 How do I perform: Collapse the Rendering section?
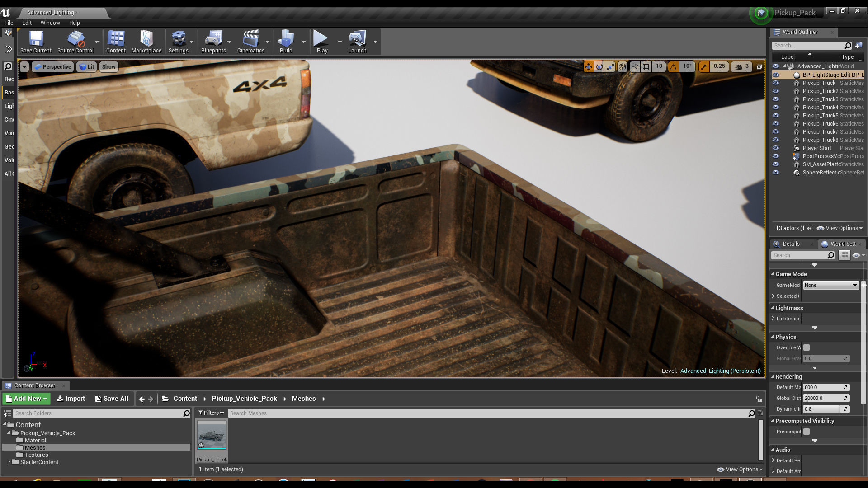tap(773, 376)
